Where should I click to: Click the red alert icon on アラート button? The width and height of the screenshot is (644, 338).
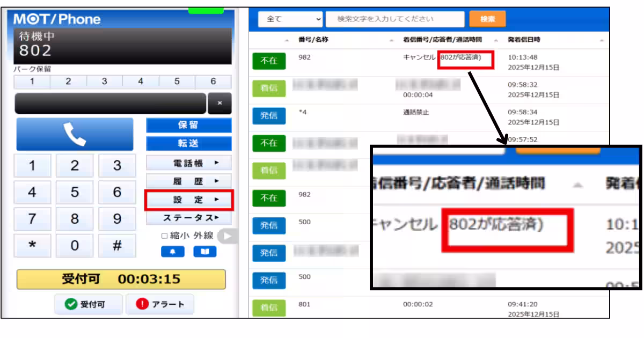click(x=144, y=304)
